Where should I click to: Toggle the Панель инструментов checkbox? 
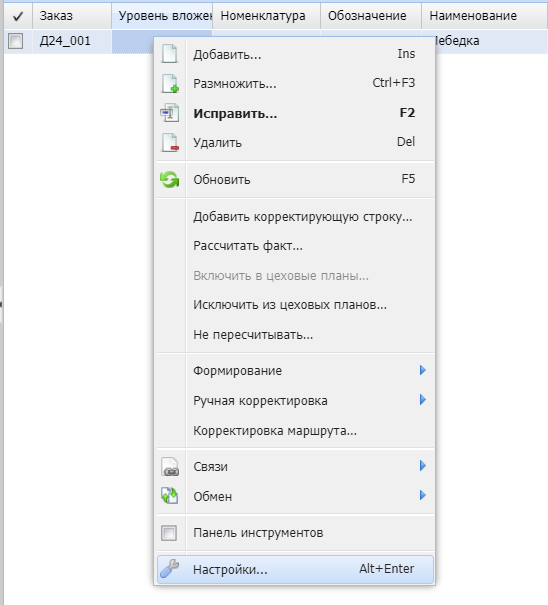tap(169, 533)
